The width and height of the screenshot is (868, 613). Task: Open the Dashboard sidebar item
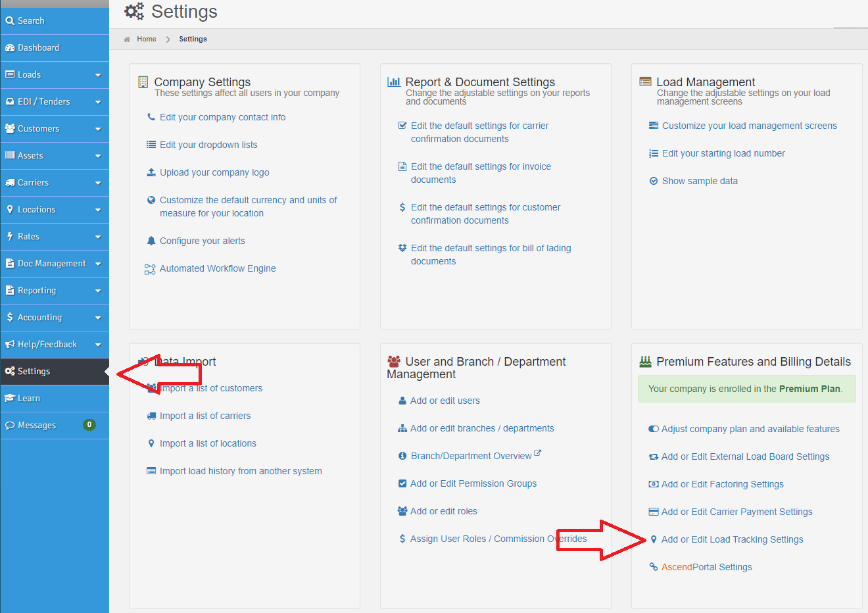click(55, 48)
